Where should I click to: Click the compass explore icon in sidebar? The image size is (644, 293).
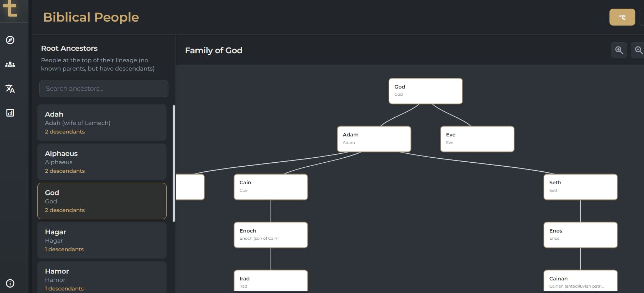tap(10, 40)
